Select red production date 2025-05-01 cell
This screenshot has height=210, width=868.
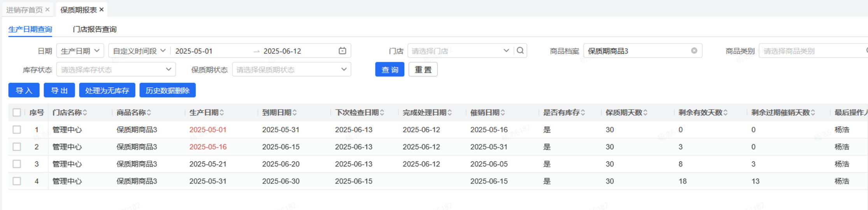click(x=208, y=129)
